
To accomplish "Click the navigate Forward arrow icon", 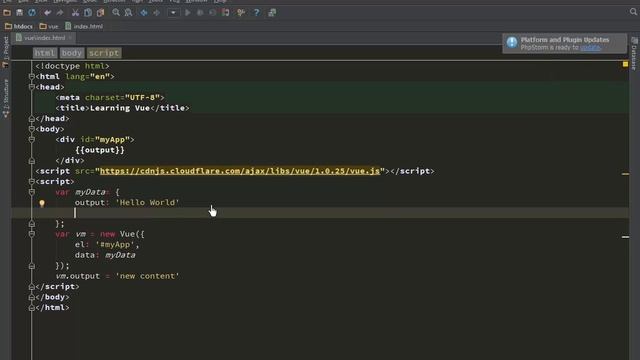I will point(156,13).
